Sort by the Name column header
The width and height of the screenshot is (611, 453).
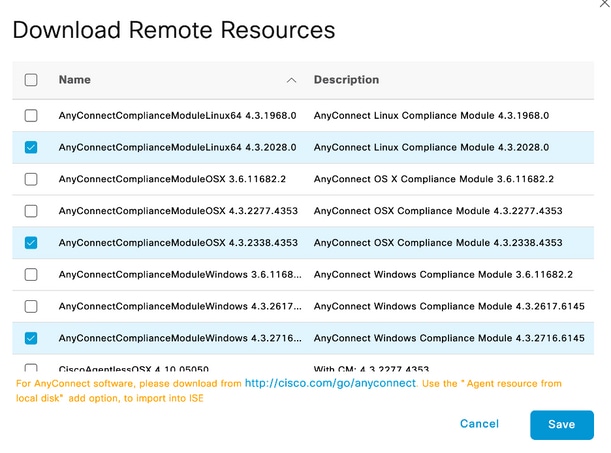coord(75,80)
